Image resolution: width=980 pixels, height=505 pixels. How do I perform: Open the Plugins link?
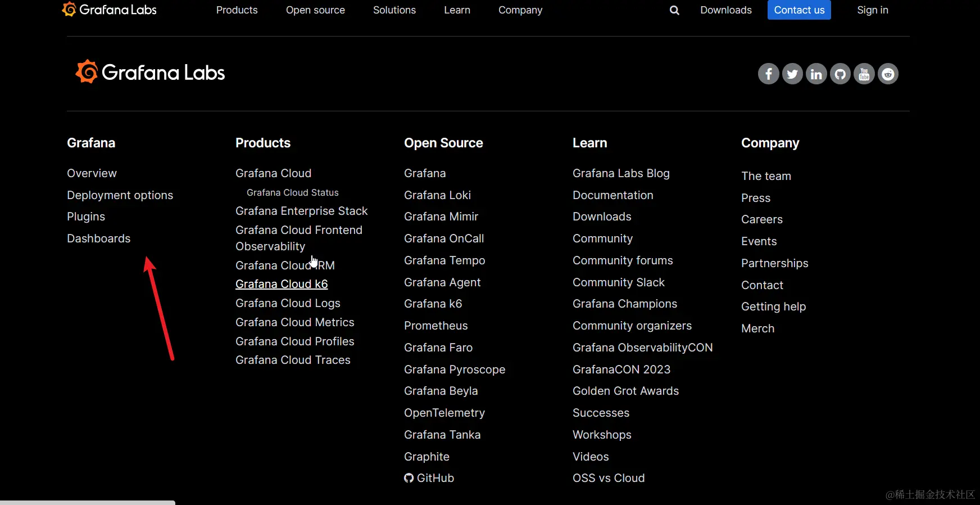[86, 217]
